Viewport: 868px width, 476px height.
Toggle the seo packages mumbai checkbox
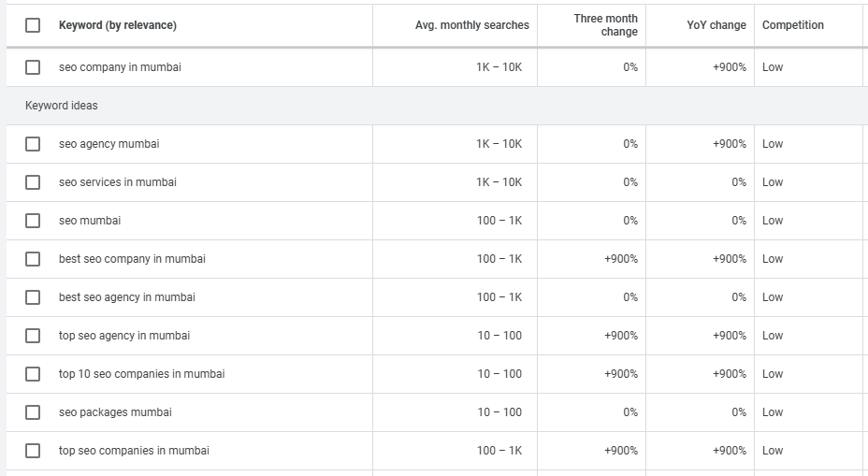[33, 412]
